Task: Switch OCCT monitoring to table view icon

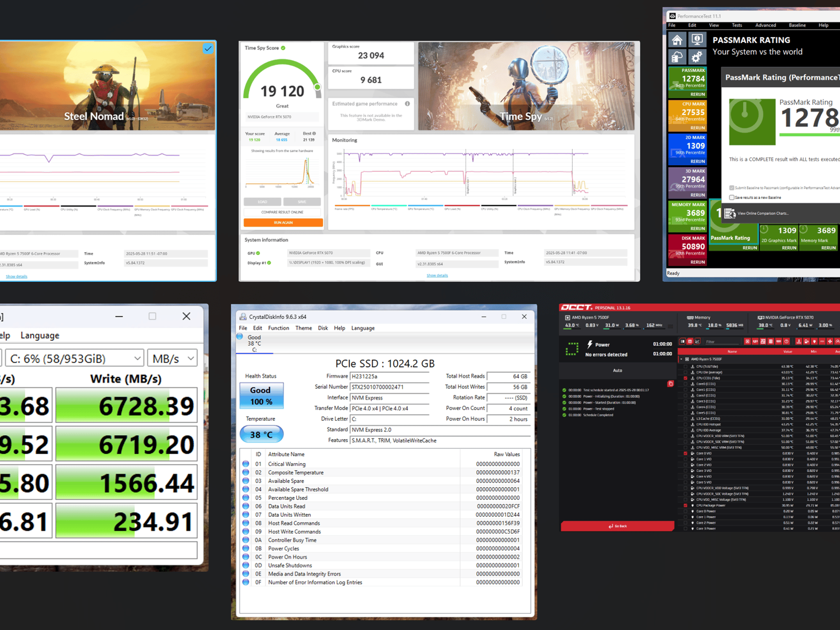Action: pos(690,341)
